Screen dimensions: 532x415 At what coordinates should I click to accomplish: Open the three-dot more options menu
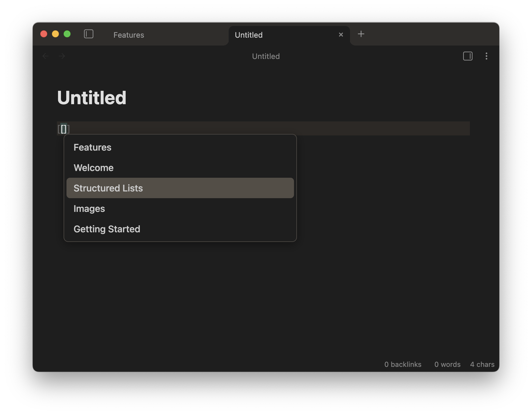tap(486, 56)
